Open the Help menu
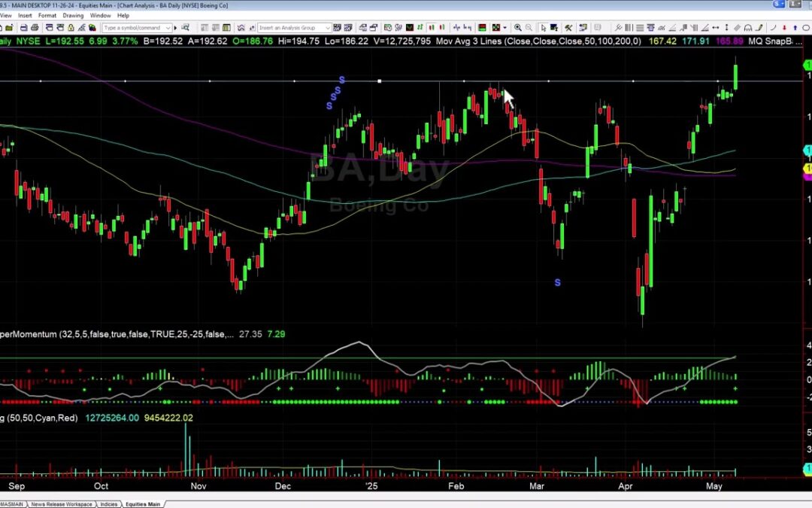 click(123, 16)
